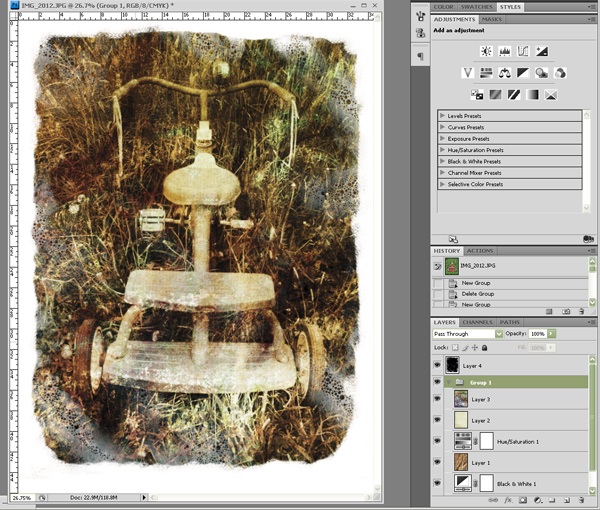The width and height of the screenshot is (600, 510).
Task: Add a layer mask
Action: tap(523, 500)
